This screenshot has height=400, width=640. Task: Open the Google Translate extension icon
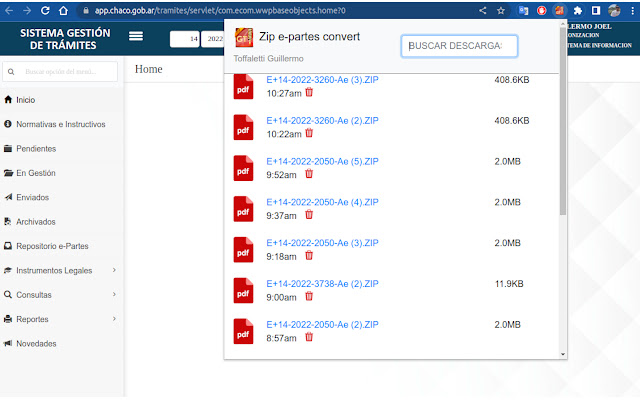(523, 11)
